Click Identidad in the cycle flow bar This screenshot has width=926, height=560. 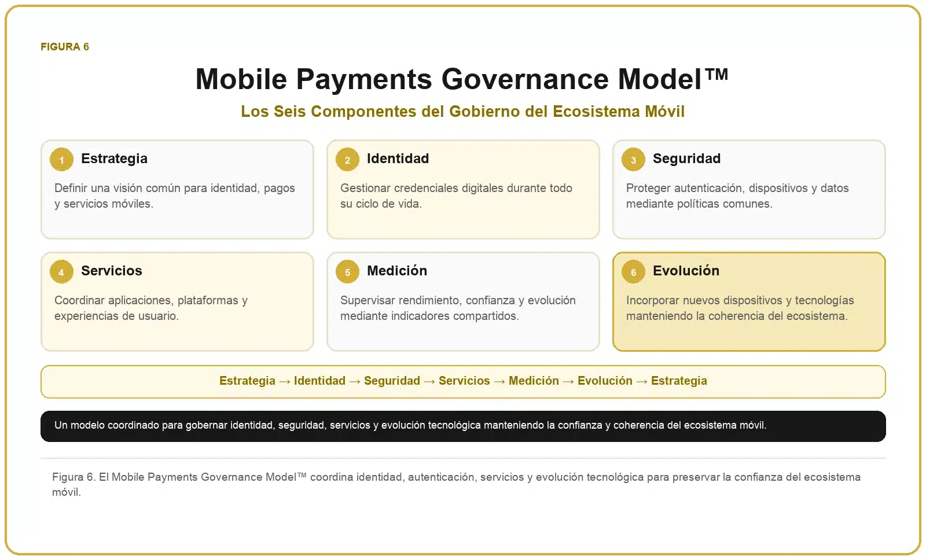coord(319,381)
